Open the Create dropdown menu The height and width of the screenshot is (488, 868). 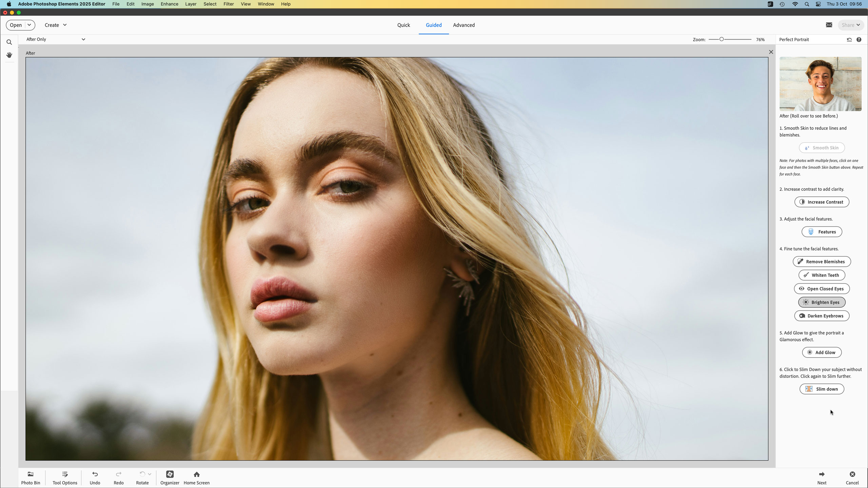56,25
